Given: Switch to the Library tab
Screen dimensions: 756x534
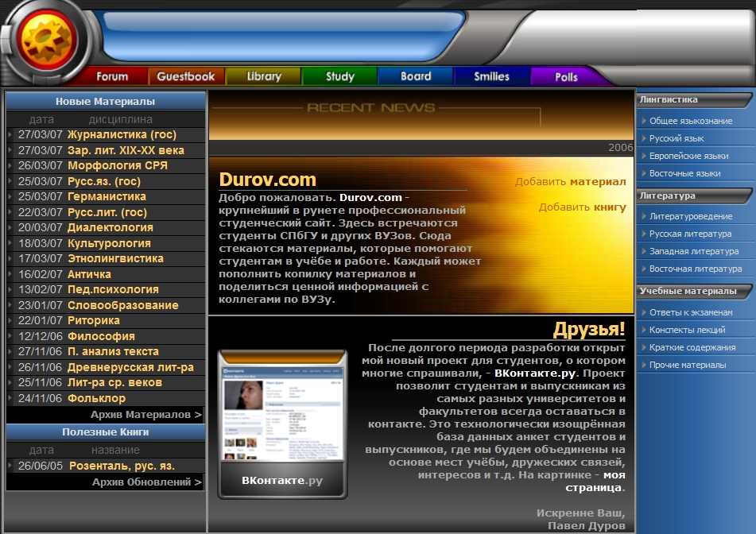Looking at the screenshot, I should click(264, 76).
